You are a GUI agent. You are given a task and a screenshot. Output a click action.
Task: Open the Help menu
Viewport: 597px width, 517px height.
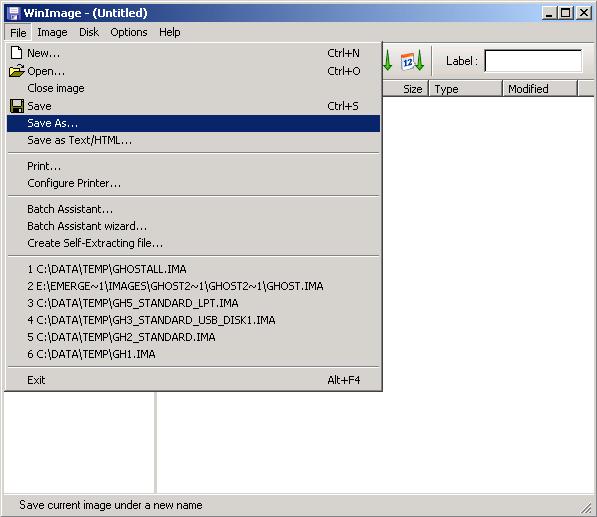pos(169,32)
